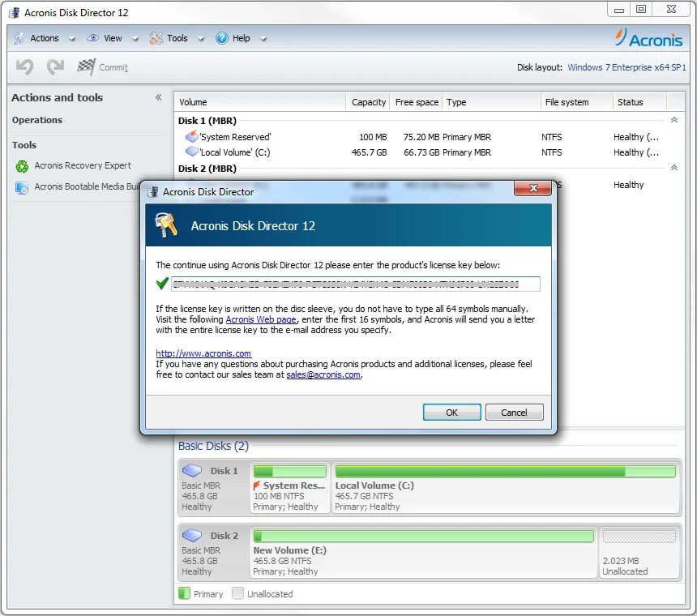This screenshot has width=697, height=616.
Task: Click the Actions menu wand icon
Action: 19,38
